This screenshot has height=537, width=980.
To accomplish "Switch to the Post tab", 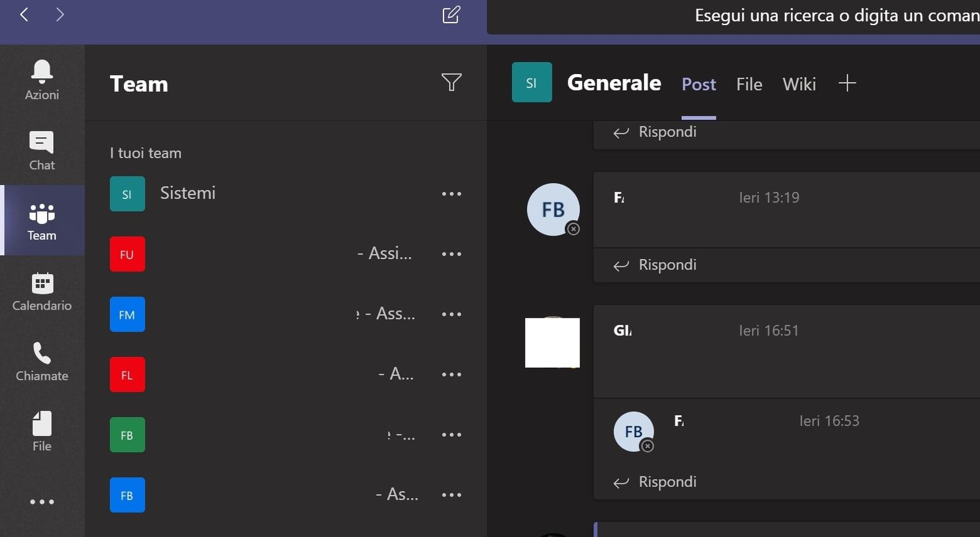I will click(699, 84).
